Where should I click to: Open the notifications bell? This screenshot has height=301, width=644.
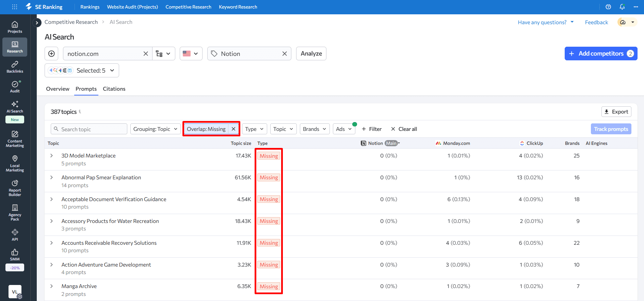622,7
